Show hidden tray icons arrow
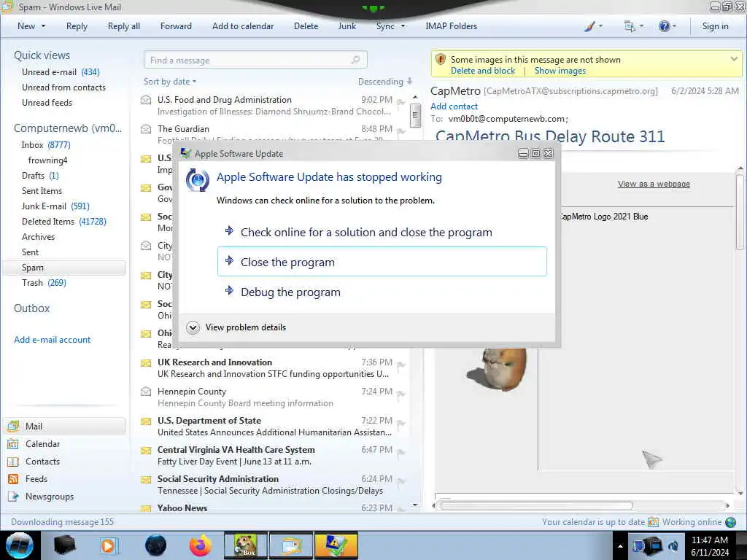This screenshot has height=560, width=747. point(620,546)
